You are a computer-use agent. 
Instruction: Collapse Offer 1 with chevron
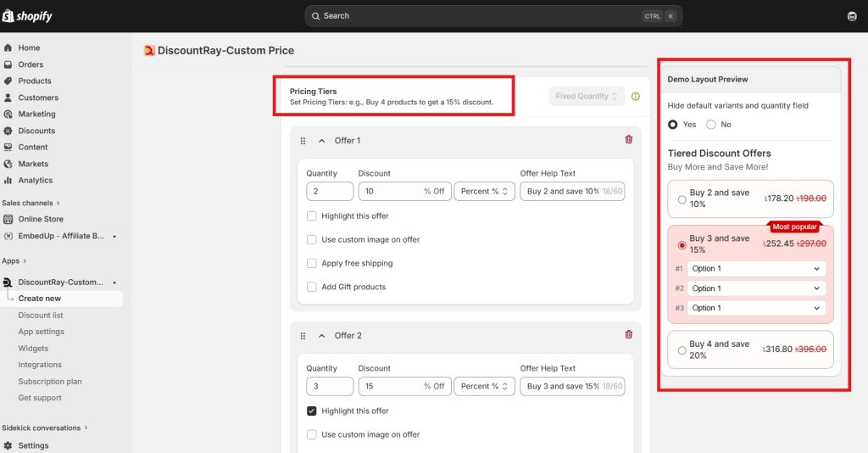(x=321, y=141)
